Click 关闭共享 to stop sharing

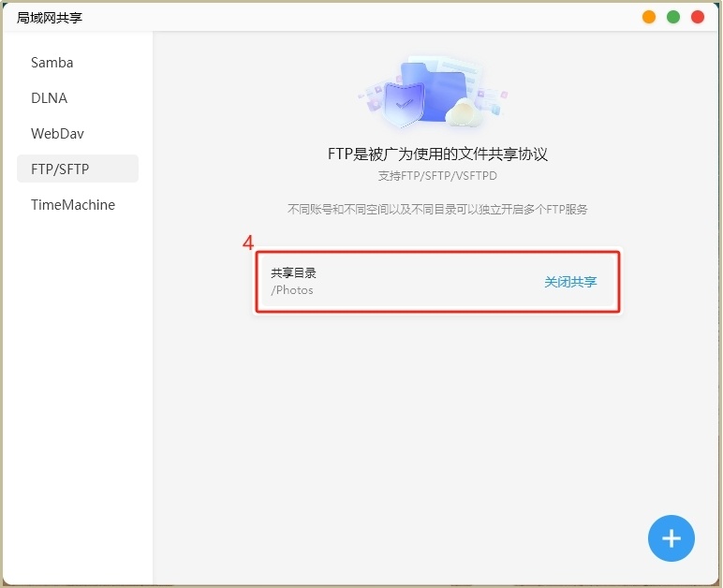click(570, 282)
